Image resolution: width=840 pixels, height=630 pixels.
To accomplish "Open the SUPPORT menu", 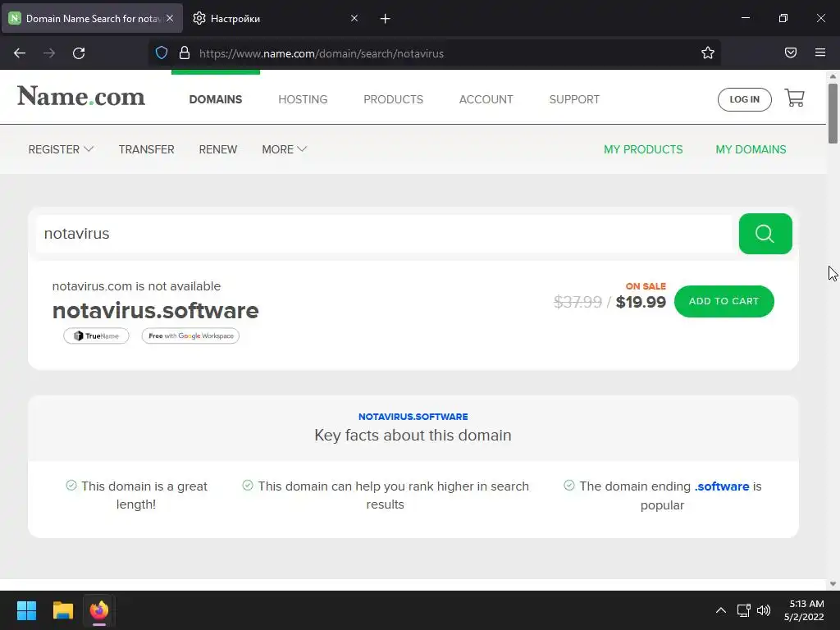I will (574, 99).
